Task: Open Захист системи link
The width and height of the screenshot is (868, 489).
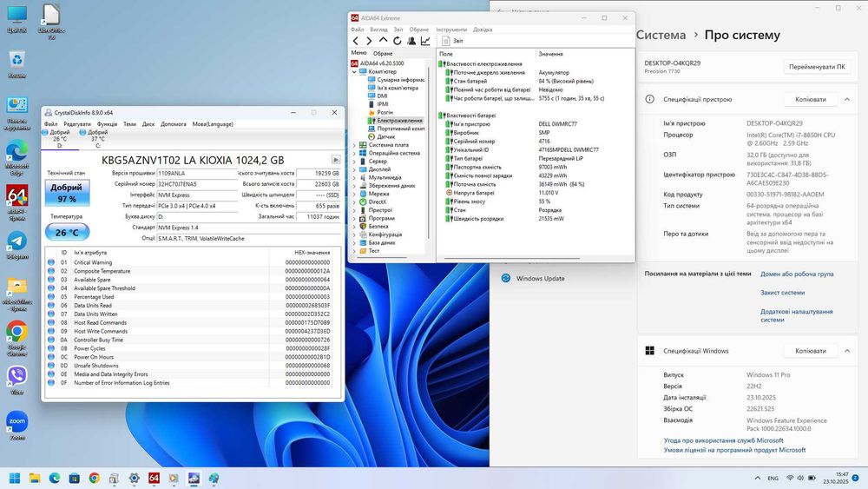Action: click(782, 293)
